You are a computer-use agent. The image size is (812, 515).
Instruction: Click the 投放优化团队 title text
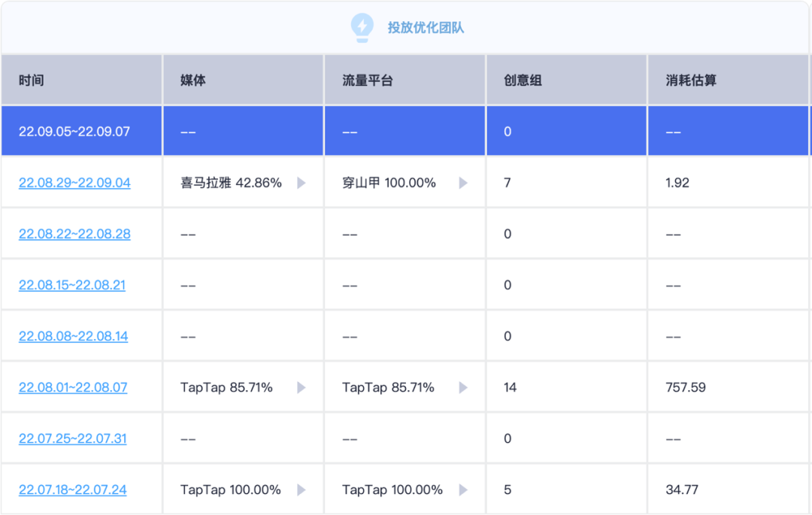point(426,28)
